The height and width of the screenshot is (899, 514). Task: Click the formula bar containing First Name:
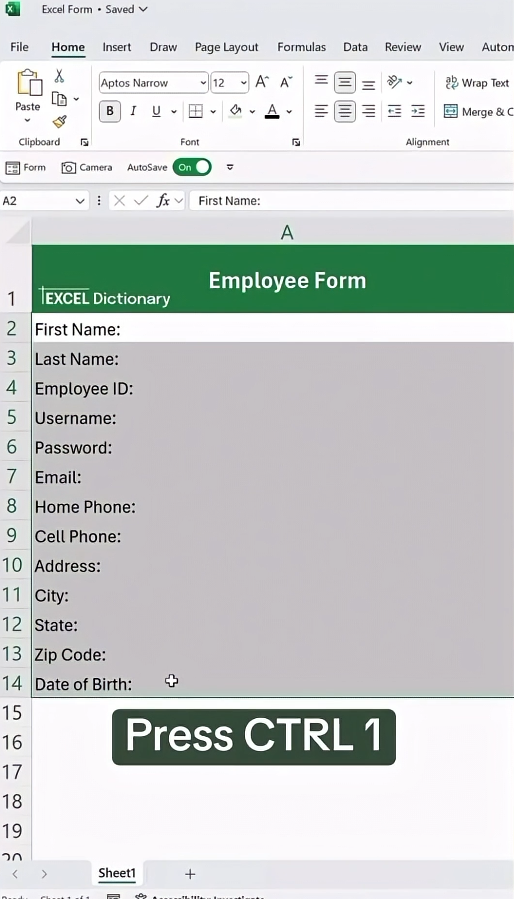[352, 201]
